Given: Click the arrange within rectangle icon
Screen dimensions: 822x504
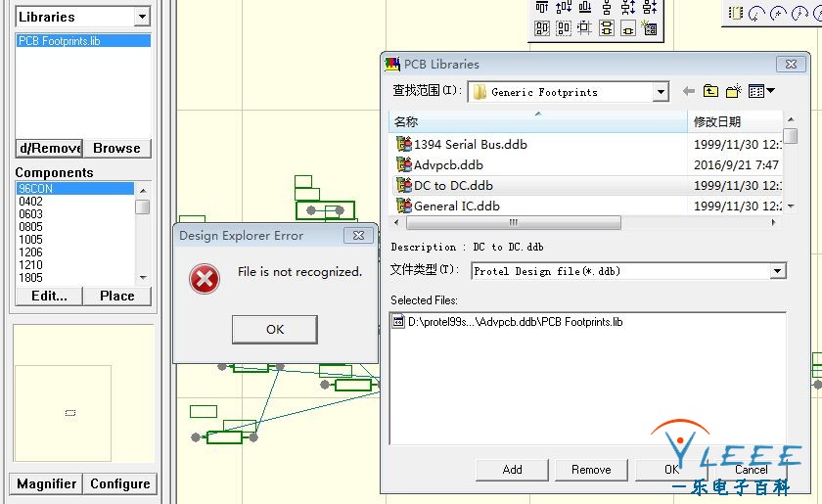Looking at the screenshot, I should [x=564, y=28].
